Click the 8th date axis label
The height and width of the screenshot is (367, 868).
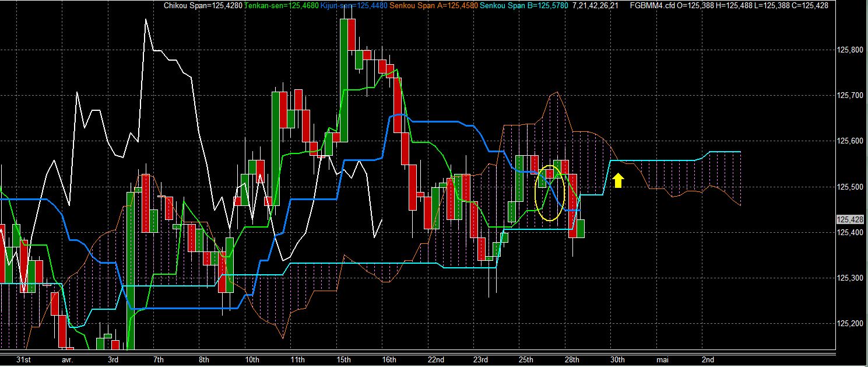coord(203,359)
